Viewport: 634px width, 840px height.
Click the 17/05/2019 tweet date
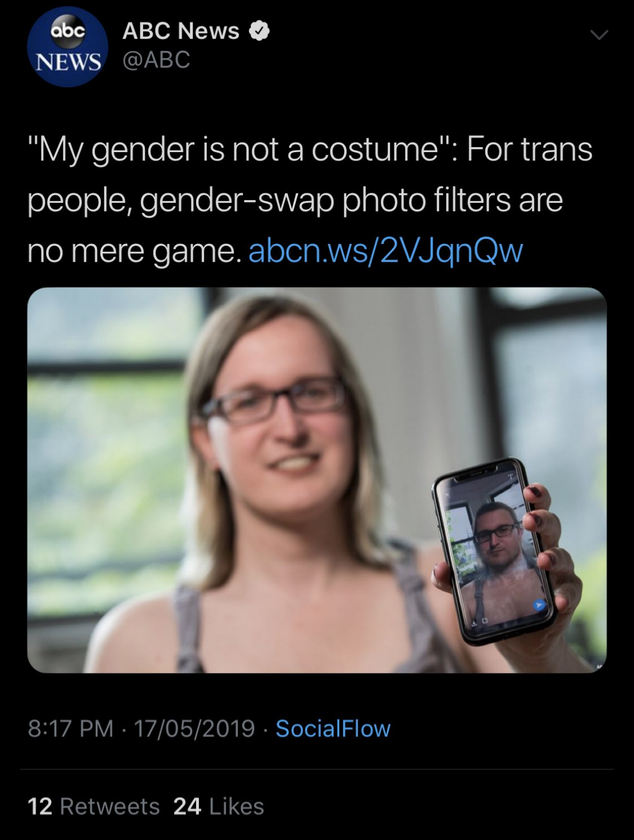click(194, 728)
